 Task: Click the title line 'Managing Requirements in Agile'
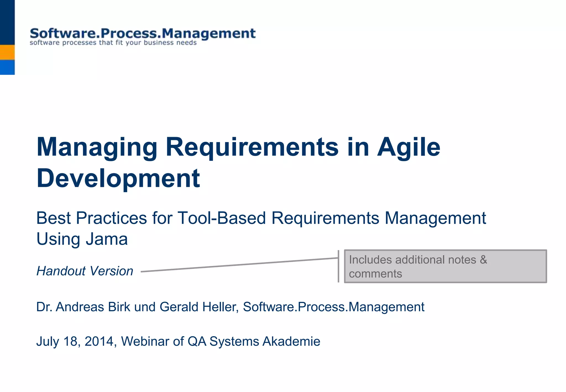[x=238, y=147]
